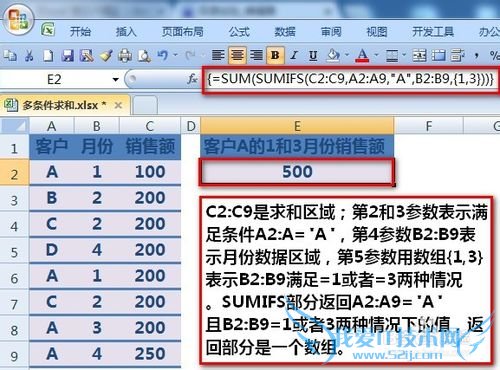Toggle Bold formatting
The width and height of the screenshot is (500, 370).
(275, 55)
